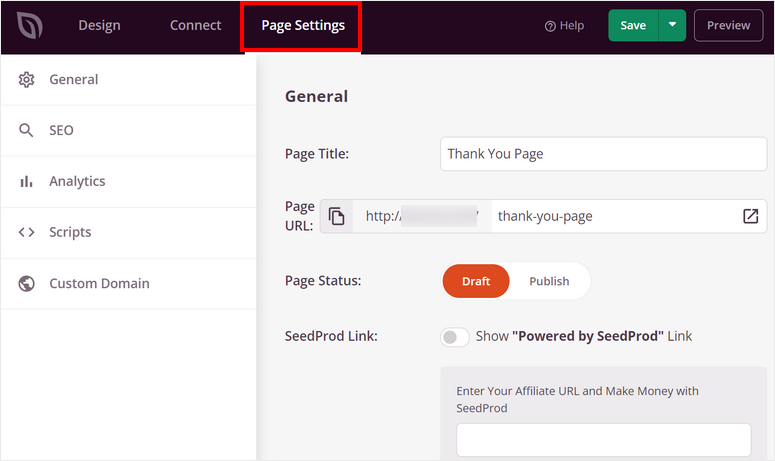Open page URL in new tab icon
Screen dimensions: 775x461
pos(750,216)
